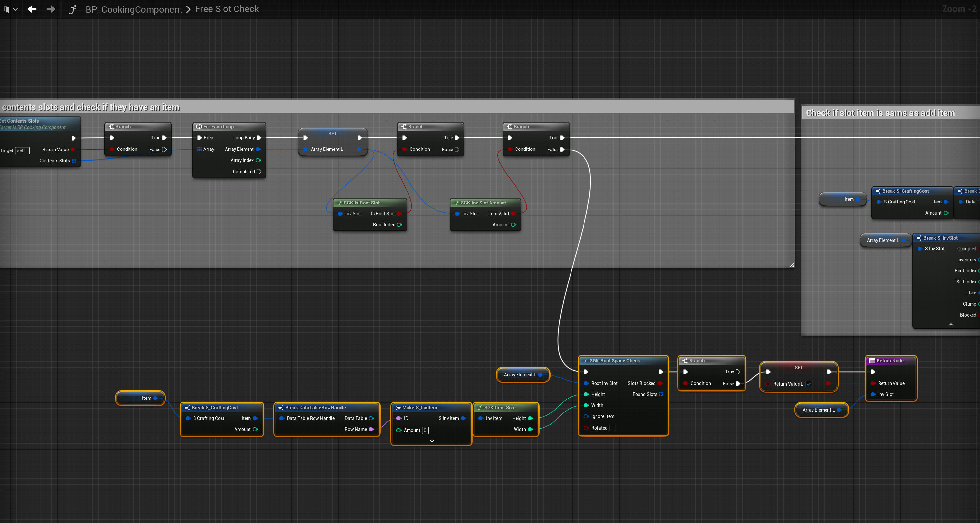
Task: Click the back navigation arrow
Action: [32, 9]
